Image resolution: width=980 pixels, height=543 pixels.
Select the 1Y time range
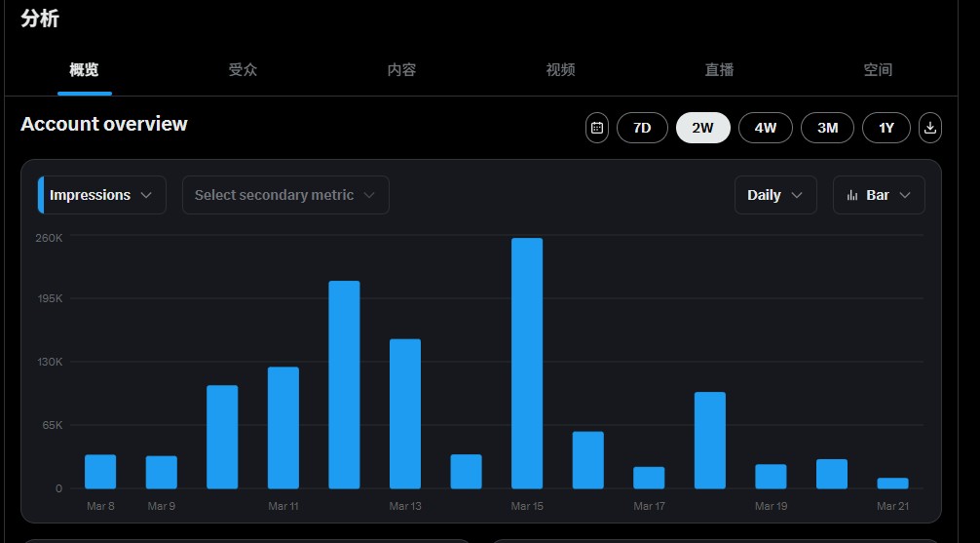(x=886, y=128)
